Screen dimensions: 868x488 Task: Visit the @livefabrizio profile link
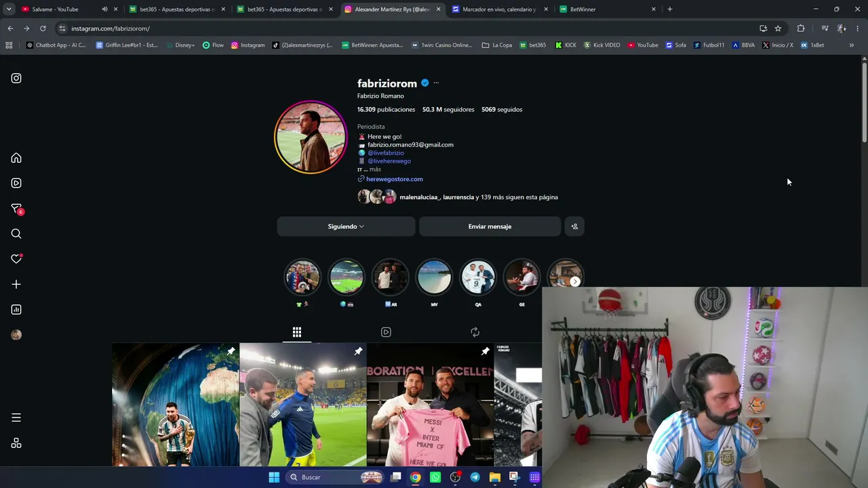tap(386, 153)
